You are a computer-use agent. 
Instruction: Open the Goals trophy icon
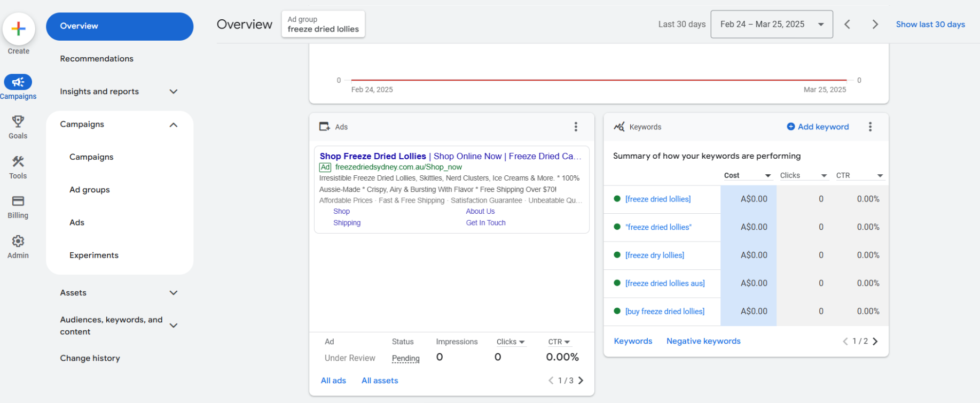pyautogui.click(x=18, y=122)
